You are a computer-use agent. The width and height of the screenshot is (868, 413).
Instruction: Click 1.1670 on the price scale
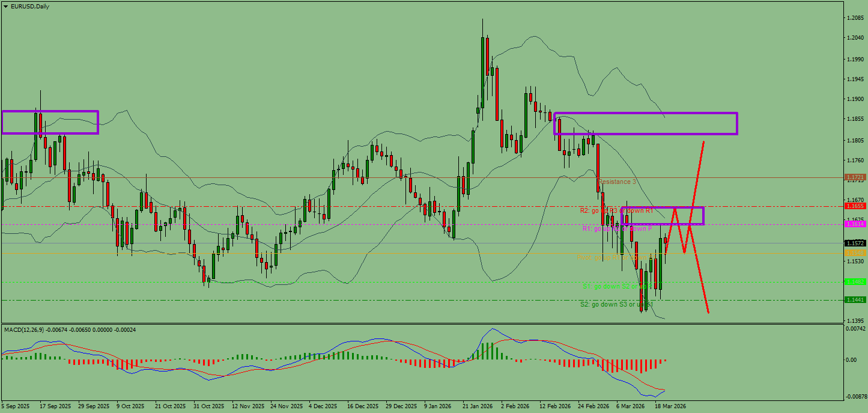coord(855,200)
